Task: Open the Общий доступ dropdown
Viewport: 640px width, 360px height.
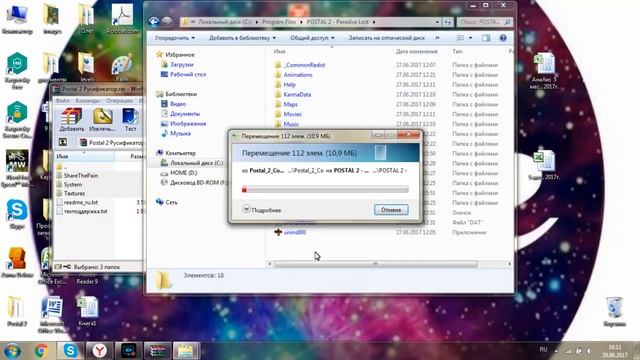Action: pyautogui.click(x=312, y=38)
